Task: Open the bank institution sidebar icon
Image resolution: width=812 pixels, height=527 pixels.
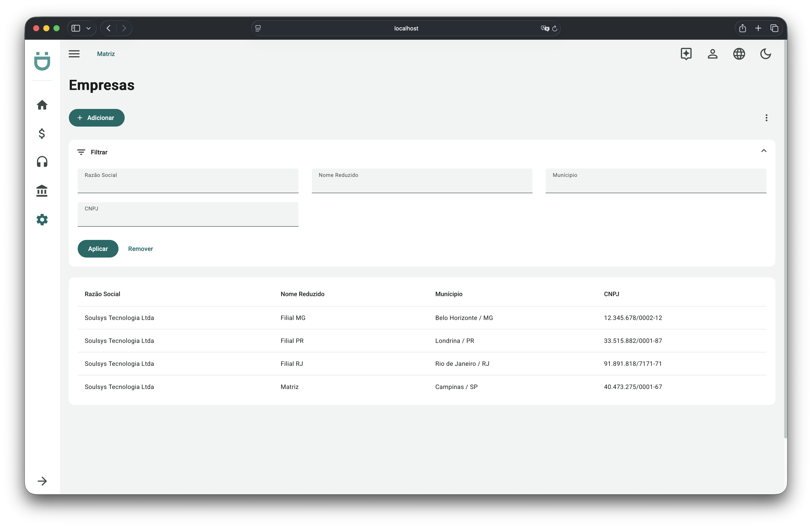Action: coord(42,191)
